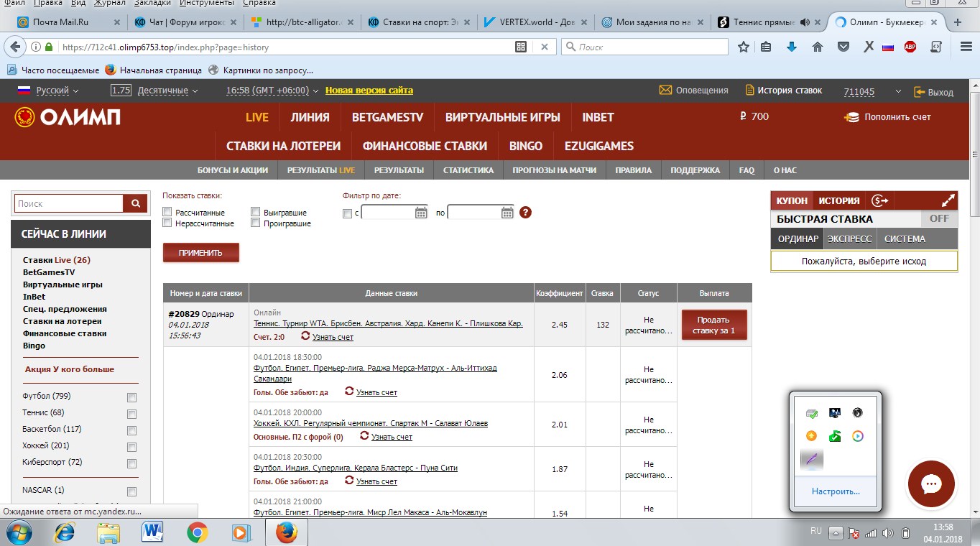Click the search magnifier icon in the sidebar
Image resolution: width=980 pixels, height=546 pixels.
134,203
